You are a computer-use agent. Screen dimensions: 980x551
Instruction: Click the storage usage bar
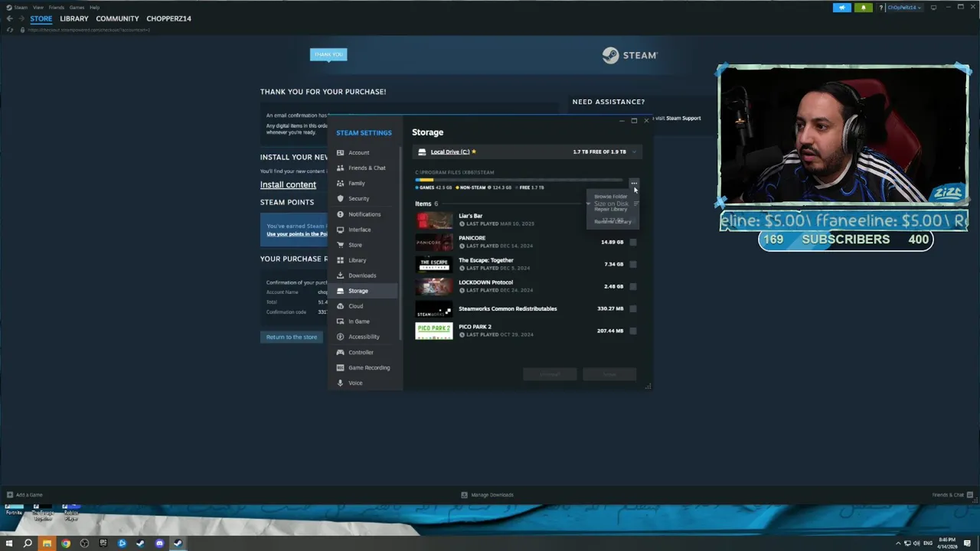[x=519, y=180]
